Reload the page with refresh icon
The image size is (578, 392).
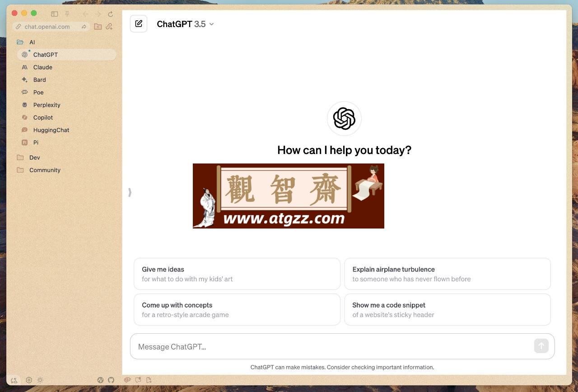point(111,14)
